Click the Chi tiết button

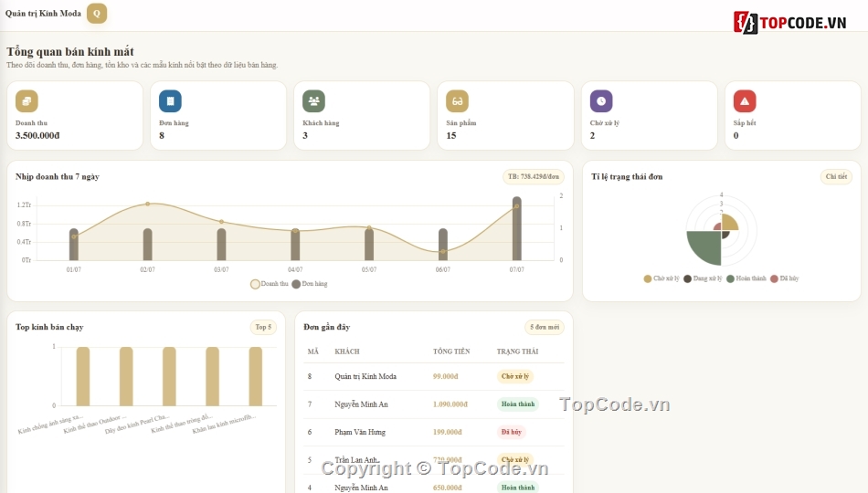pos(836,176)
